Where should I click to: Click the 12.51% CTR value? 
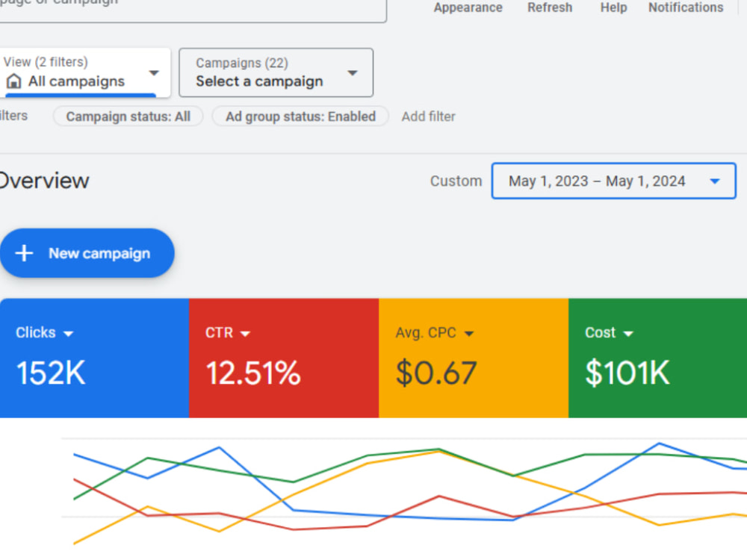coord(253,373)
